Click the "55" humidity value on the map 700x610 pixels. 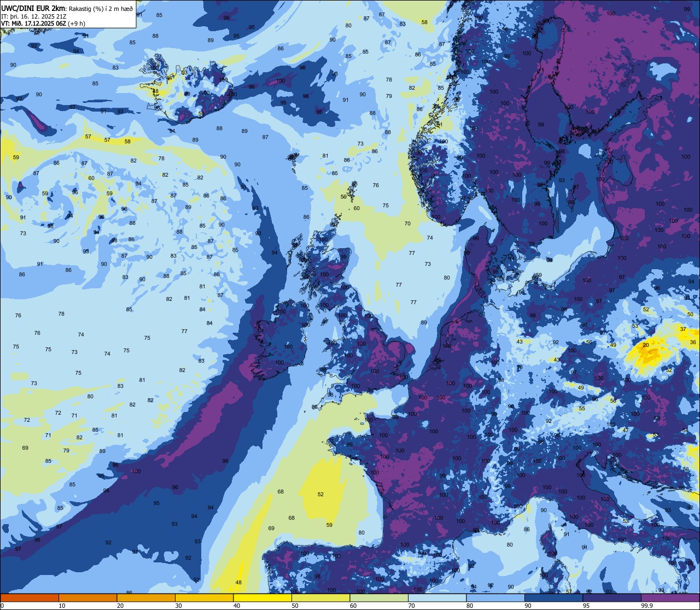582,409
